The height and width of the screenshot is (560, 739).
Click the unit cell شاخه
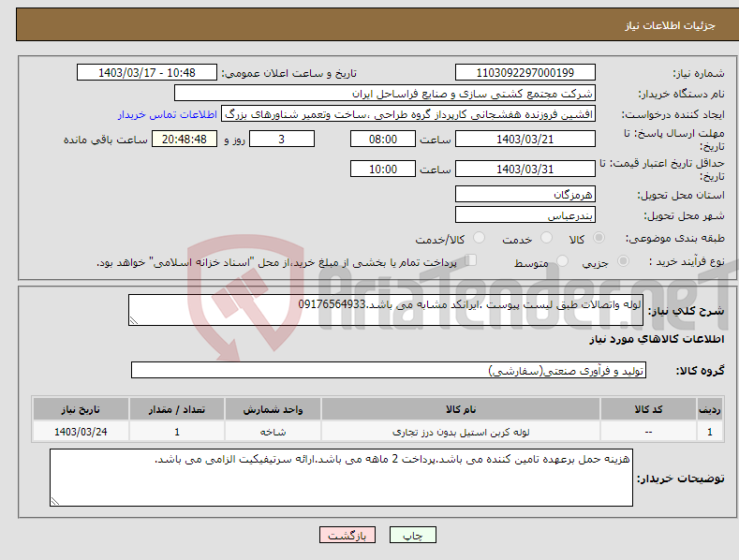click(x=273, y=432)
